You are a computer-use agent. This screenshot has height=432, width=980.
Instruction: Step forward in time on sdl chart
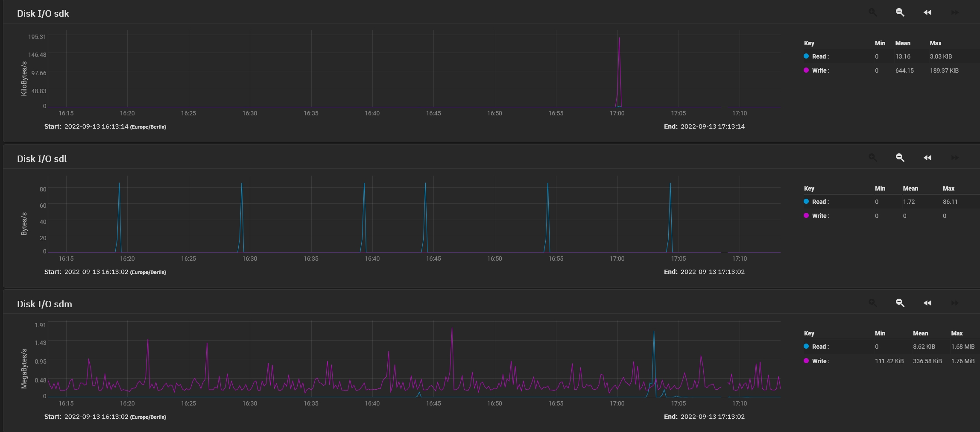955,158
